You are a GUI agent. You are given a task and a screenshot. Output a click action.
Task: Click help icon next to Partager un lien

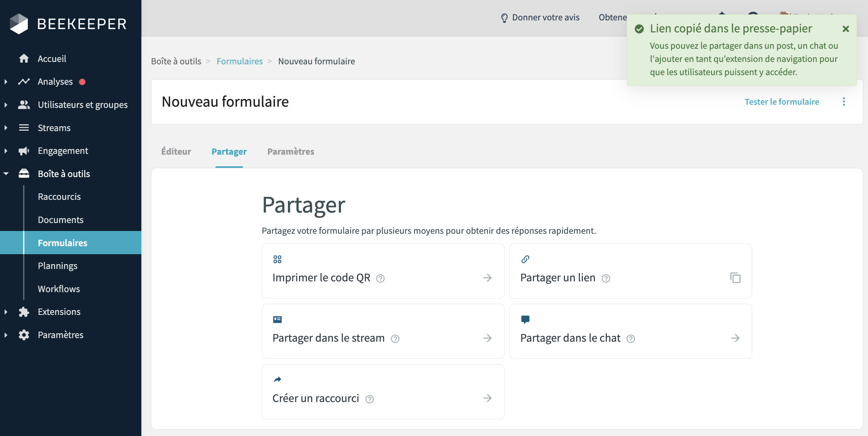[606, 279]
